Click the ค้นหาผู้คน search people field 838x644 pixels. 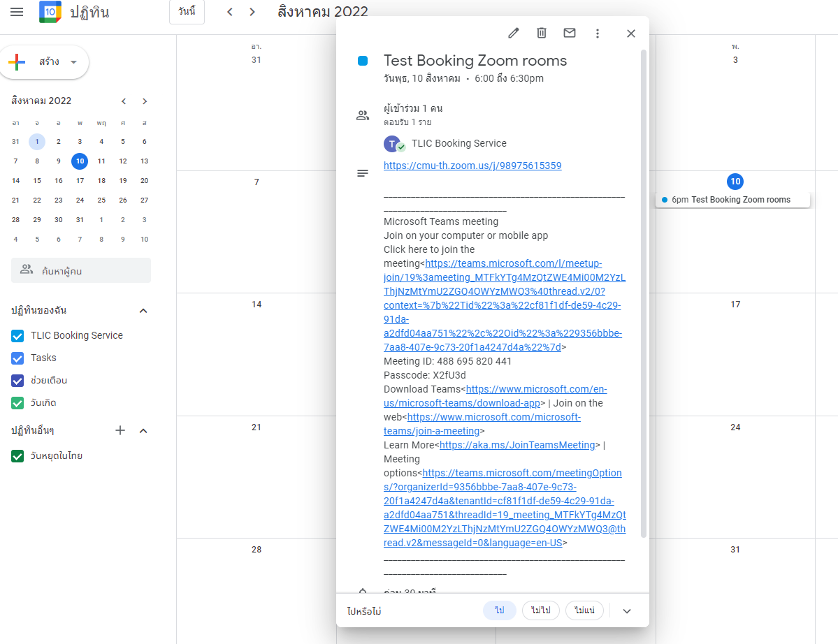tap(81, 271)
